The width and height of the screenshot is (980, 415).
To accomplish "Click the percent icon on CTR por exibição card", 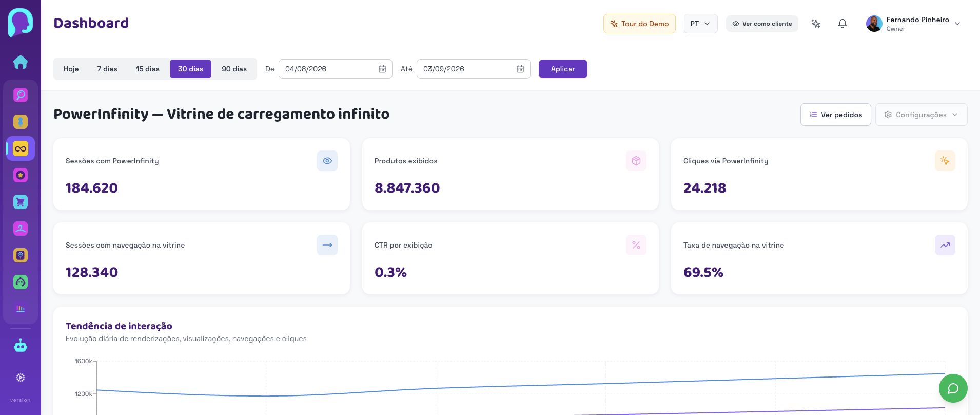I will pyautogui.click(x=636, y=245).
